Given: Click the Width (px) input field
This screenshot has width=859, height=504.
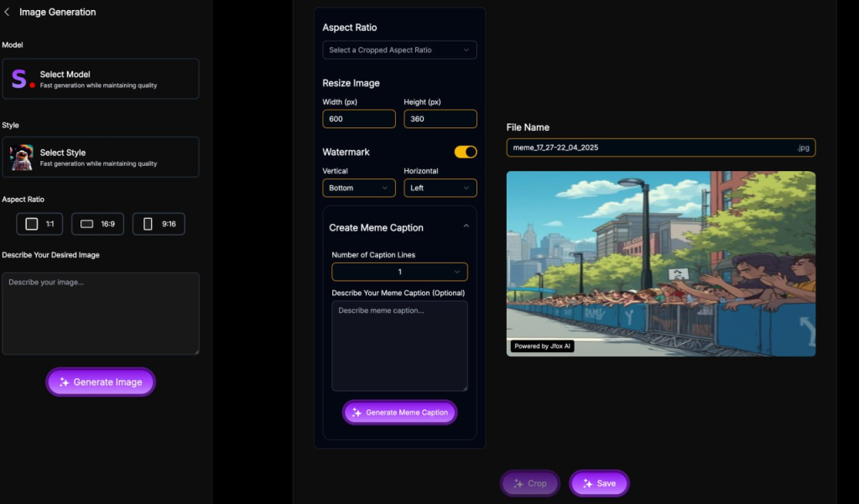Looking at the screenshot, I should [x=358, y=119].
